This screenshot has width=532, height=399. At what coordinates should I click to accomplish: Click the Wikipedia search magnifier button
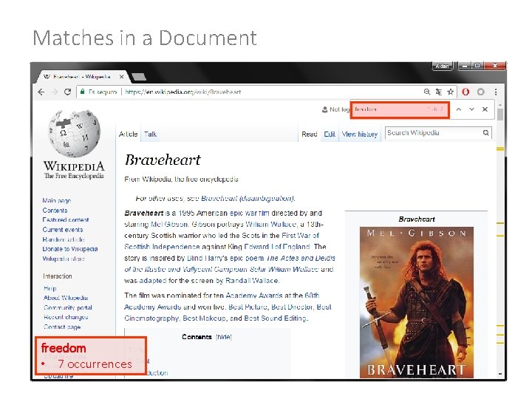point(486,133)
